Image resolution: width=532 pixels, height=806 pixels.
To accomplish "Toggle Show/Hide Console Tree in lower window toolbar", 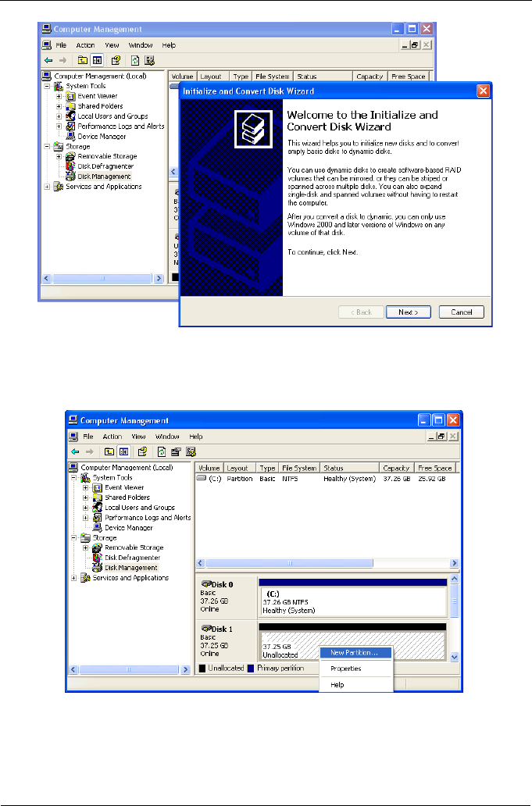I will 124,452.
